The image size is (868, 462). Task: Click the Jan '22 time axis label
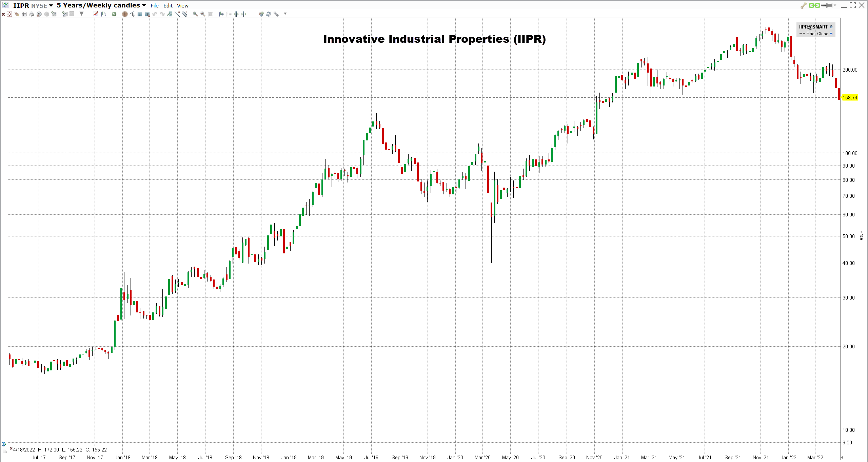point(788,457)
